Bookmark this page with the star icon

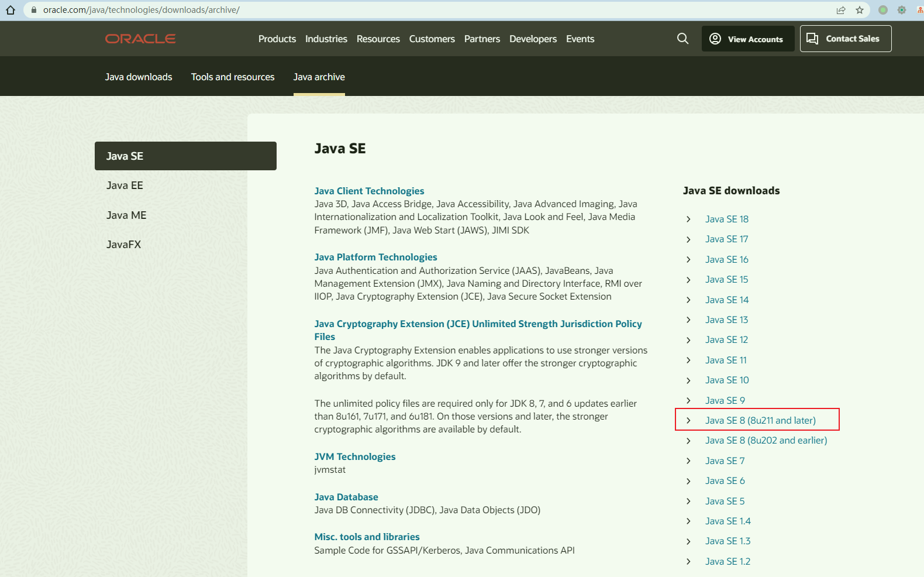tap(860, 10)
